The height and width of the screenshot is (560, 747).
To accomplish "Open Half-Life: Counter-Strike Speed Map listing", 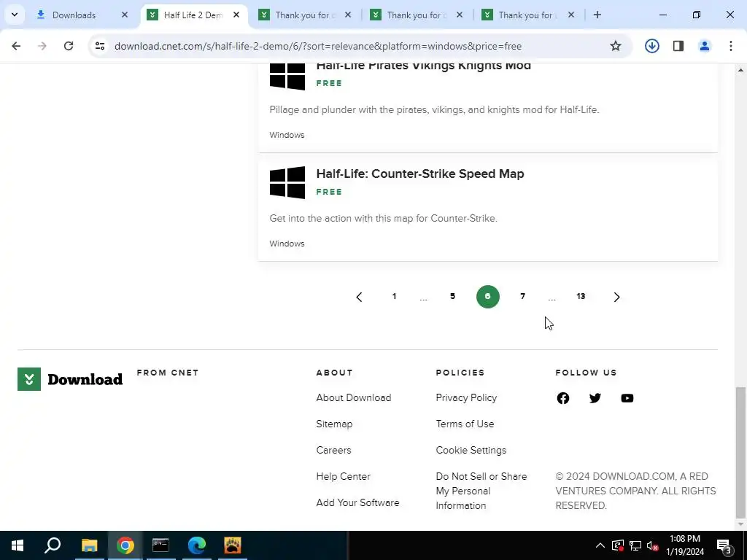I will pos(419,174).
